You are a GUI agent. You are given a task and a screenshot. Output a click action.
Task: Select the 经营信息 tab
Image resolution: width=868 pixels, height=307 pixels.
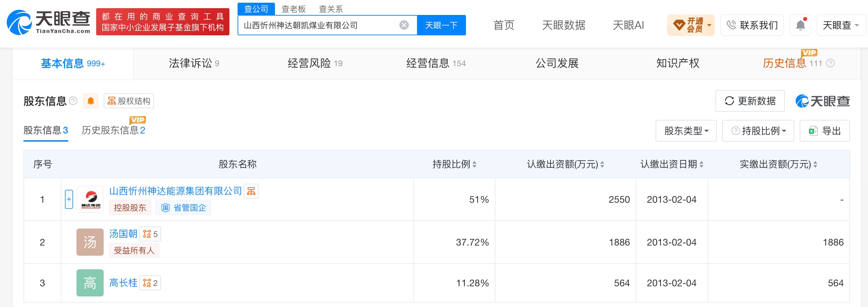pyautogui.click(x=436, y=64)
